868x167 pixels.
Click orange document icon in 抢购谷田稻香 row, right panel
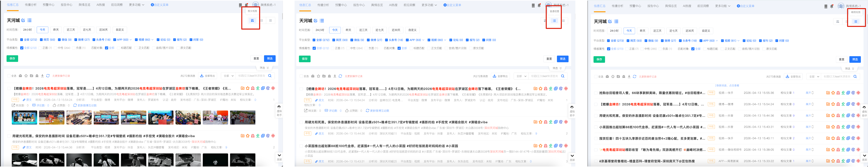pyautogui.click(x=828, y=93)
